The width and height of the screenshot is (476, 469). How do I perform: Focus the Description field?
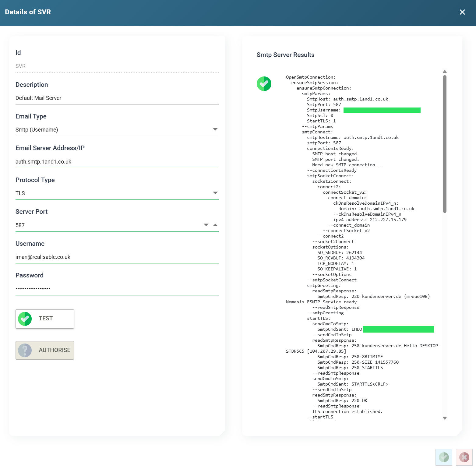pyautogui.click(x=117, y=98)
